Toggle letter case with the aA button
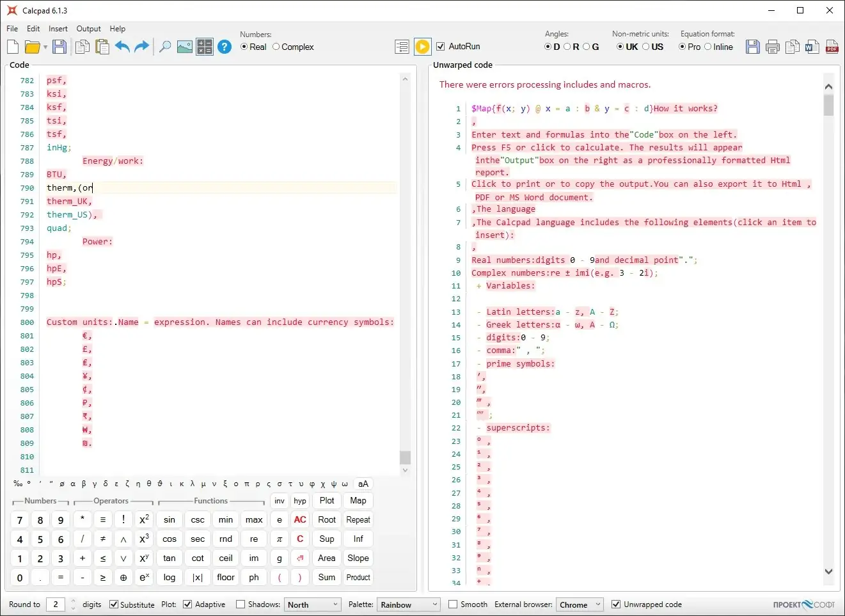The width and height of the screenshot is (845, 616). (363, 484)
